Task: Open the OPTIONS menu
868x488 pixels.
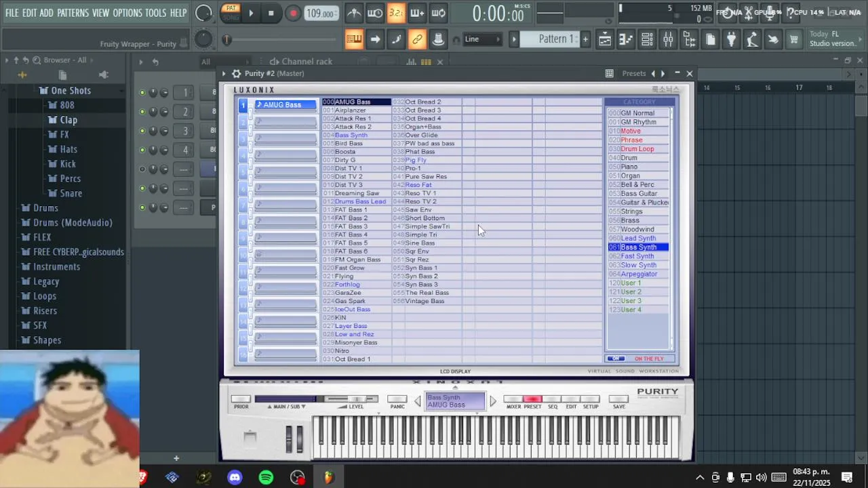Action: (127, 13)
